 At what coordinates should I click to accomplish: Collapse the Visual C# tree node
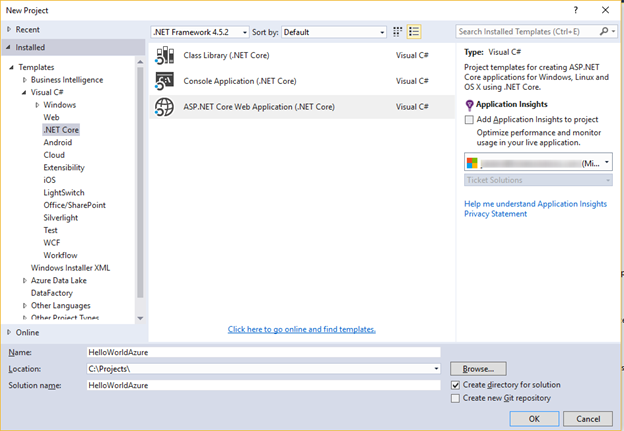pos(24,92)
